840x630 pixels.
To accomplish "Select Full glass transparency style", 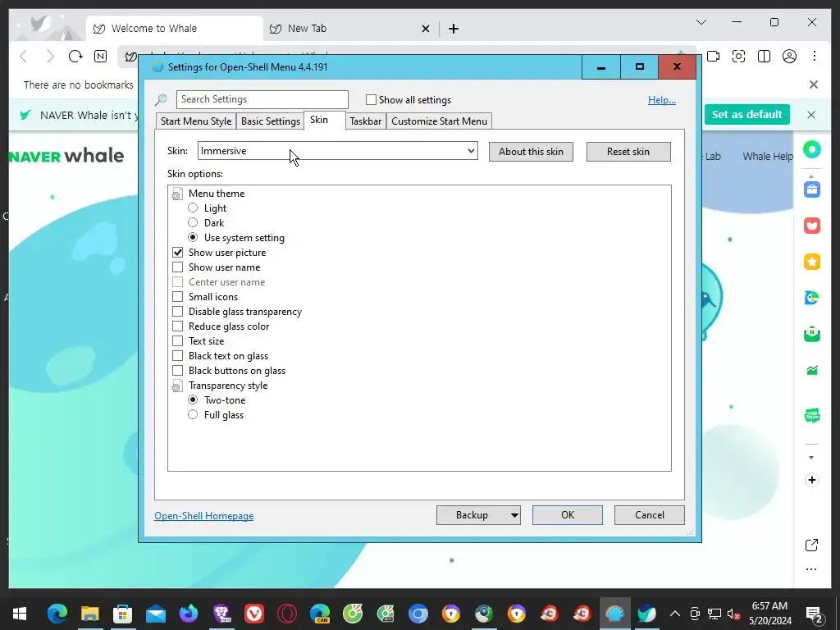I will [x=193, y=414].
